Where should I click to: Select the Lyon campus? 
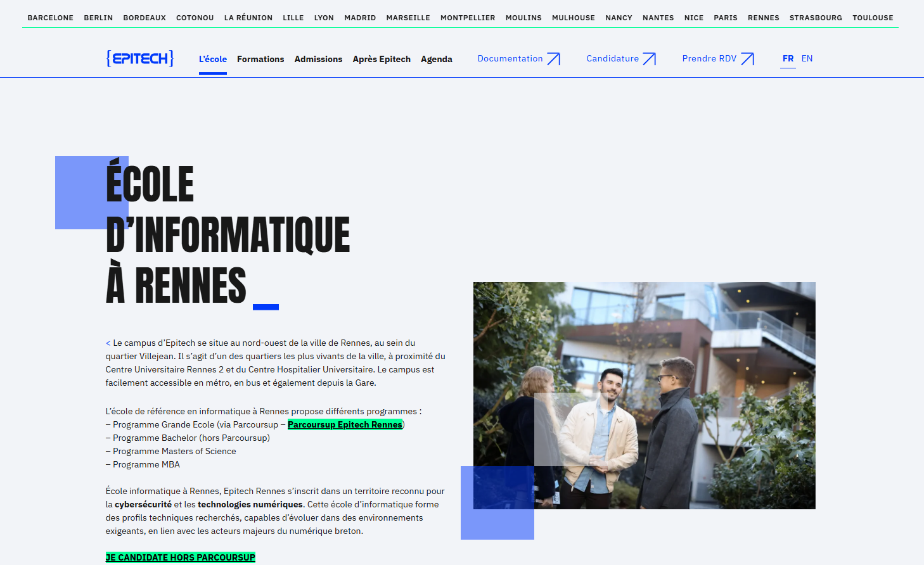(x=324, y=18)
